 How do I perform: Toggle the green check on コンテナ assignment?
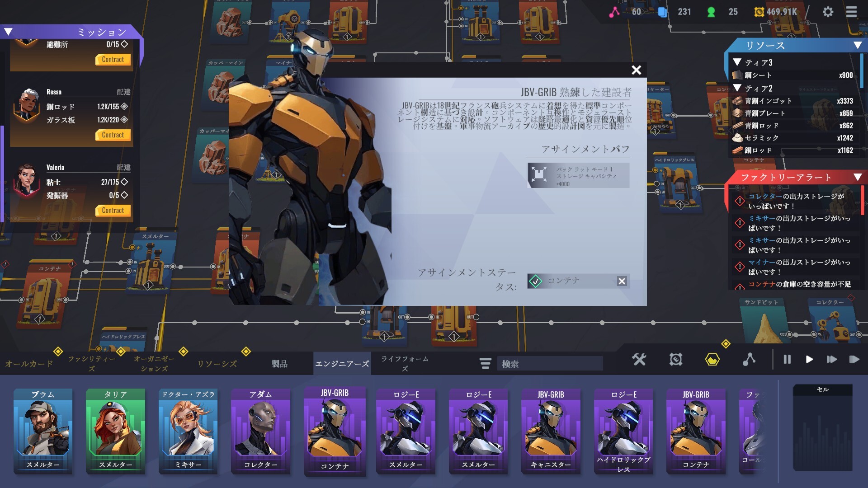pyautogui.click(x=536, y=281)
